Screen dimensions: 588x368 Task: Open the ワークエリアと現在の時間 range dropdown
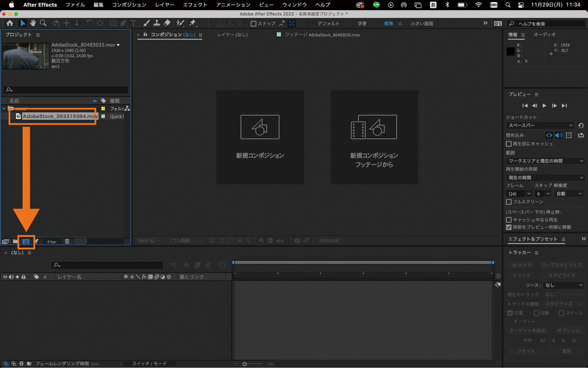click(545, 161)
